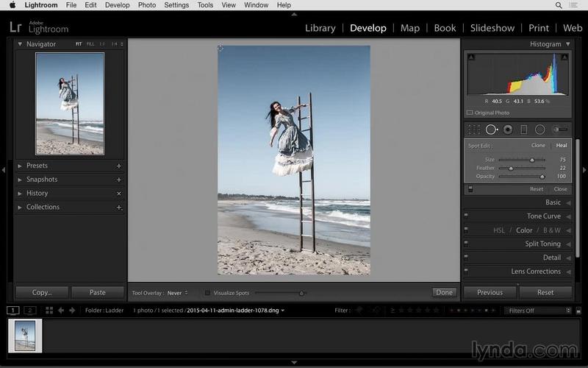
Task: Click the second window display button 2
Action: 30,310
